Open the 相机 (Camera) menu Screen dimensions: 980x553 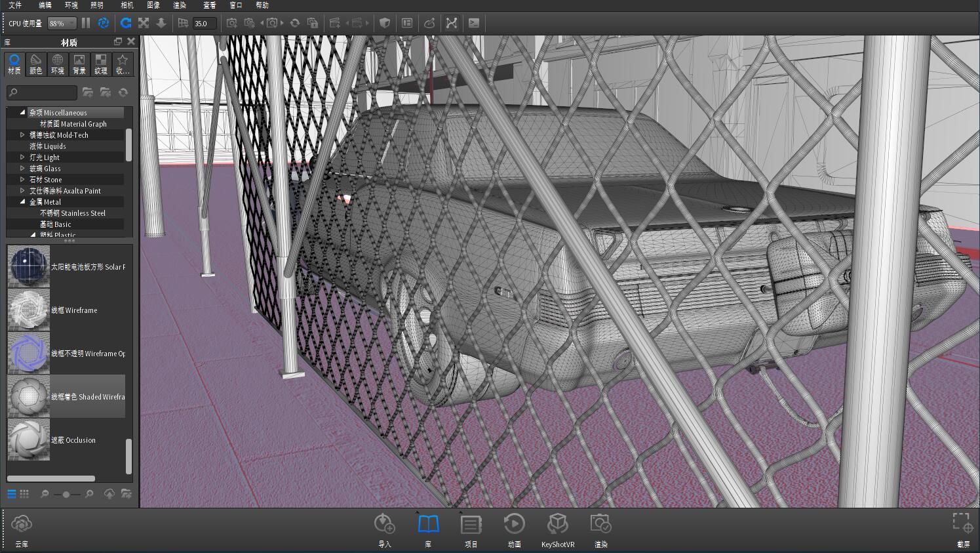[127, 5]
